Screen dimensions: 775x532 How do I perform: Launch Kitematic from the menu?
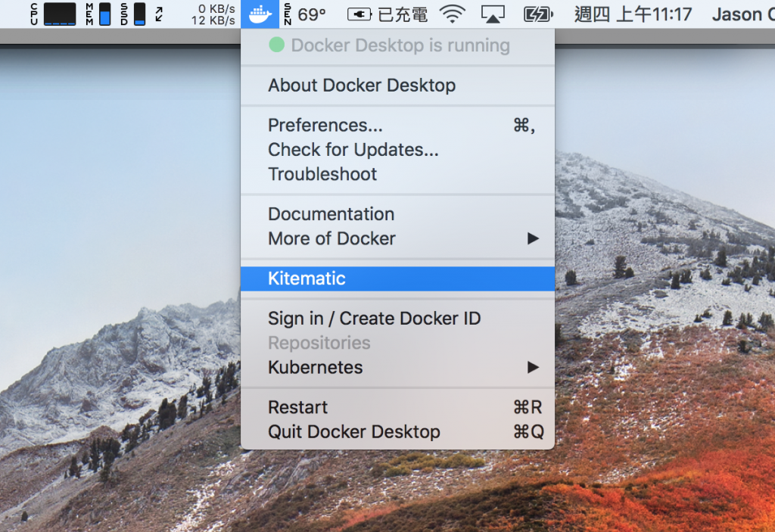pos(397,278)
